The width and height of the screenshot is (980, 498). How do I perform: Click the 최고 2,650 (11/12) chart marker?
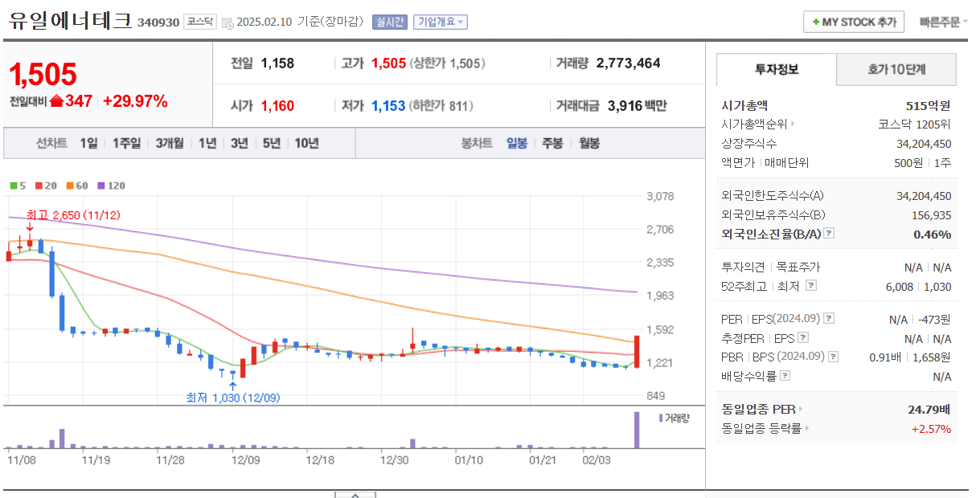(73, 215)
